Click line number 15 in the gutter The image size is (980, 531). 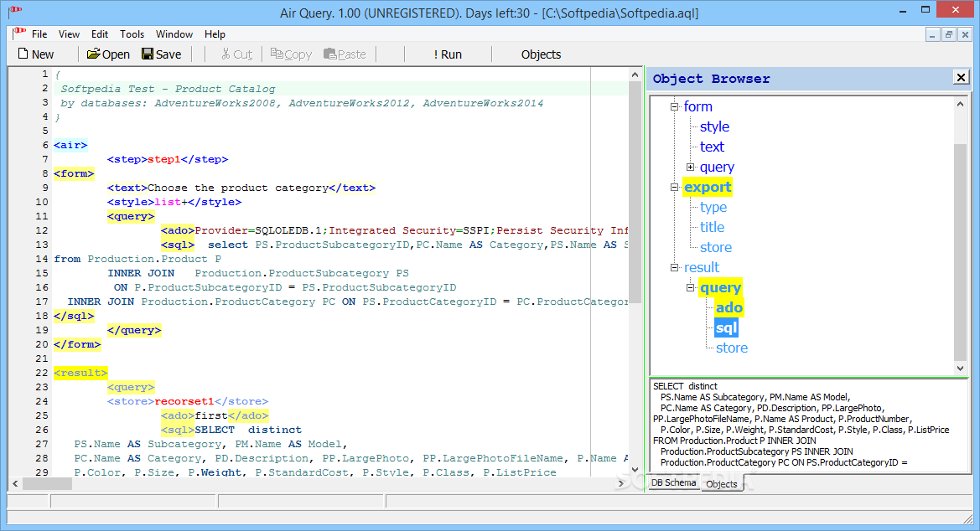[42, 273]
